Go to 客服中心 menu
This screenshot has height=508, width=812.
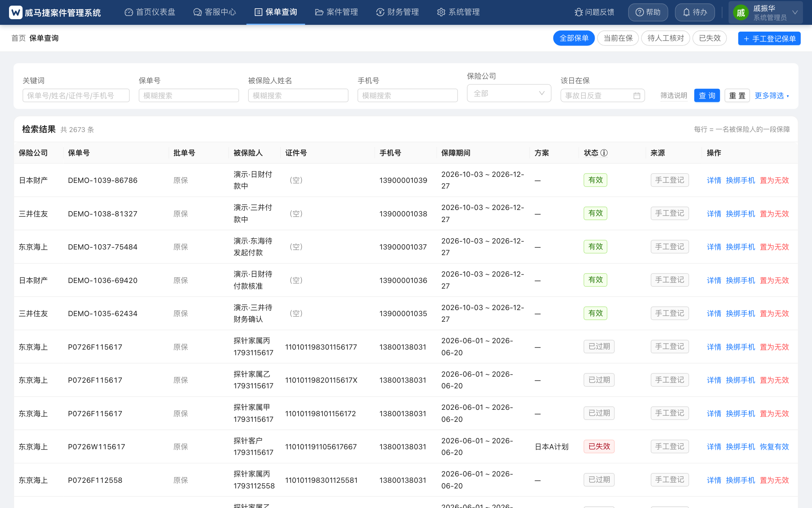[x=215, y=12]
